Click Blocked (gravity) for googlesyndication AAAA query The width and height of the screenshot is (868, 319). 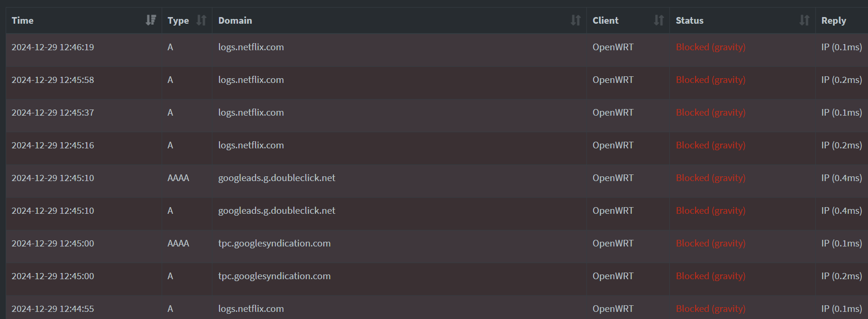[711, 243]
